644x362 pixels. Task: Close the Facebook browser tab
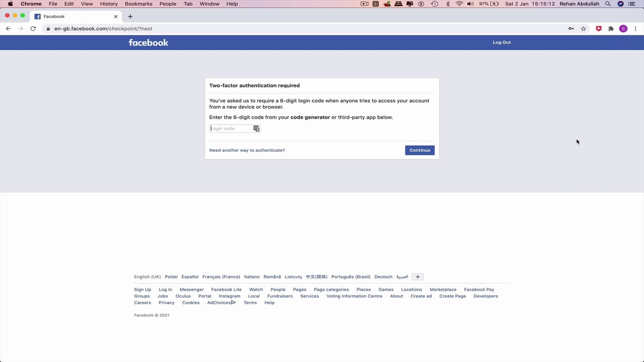(116, 17)
